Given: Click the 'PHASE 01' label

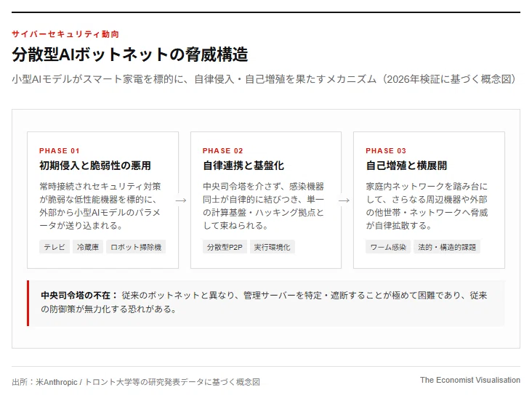Looking at the screenshot, I should [60, 151].
